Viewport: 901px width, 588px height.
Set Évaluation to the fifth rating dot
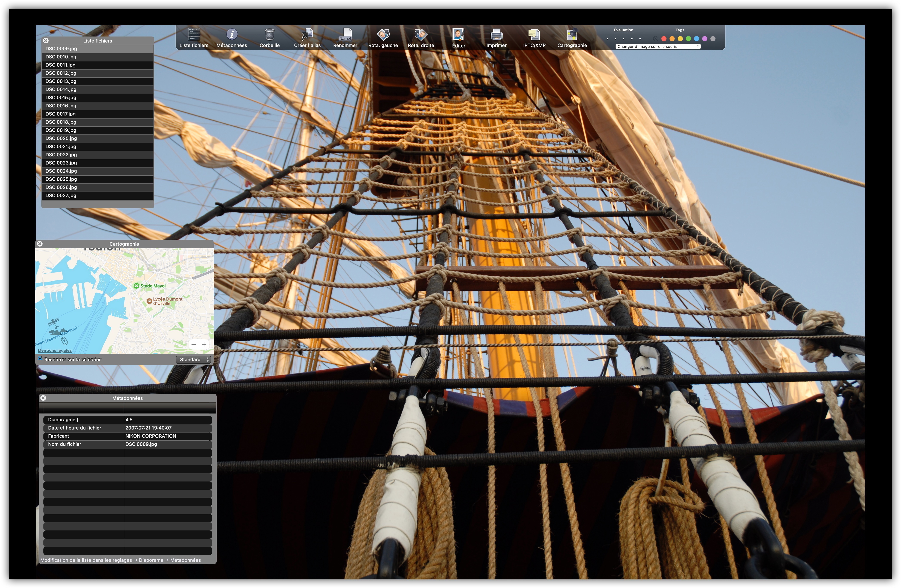pyautogui.click(x=640, y=39)
